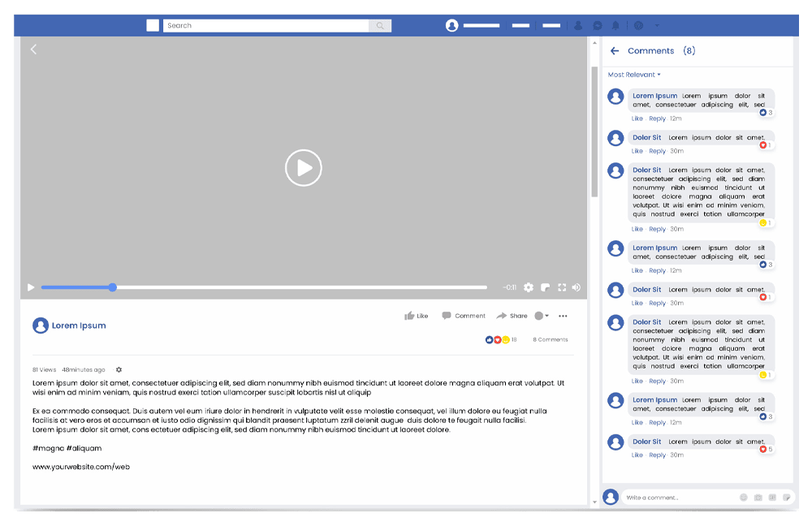Click the '81 Views' text
This screenshot has height=526, width=812.
44,369
